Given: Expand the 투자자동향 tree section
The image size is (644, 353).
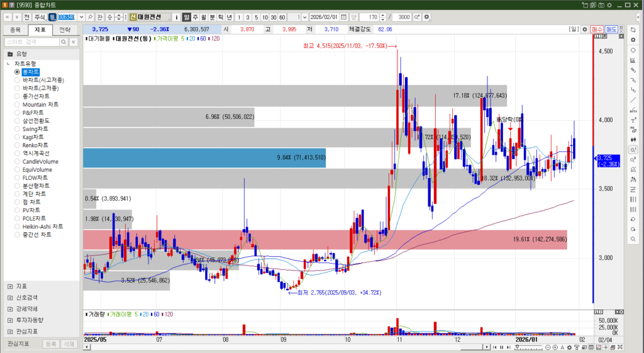Looking at the screenshot, I should pos(10,320).
